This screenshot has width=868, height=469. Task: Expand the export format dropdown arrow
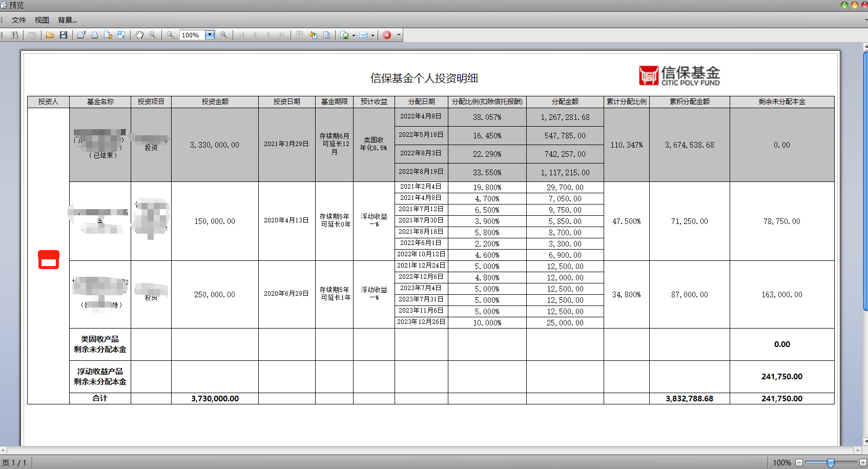pos(354,35)
